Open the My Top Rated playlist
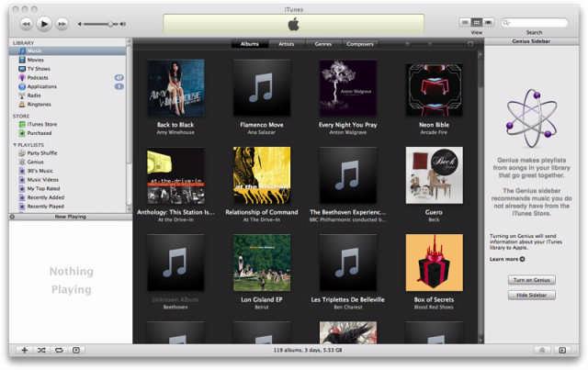 pyautogui.click(x=67, y=188)
